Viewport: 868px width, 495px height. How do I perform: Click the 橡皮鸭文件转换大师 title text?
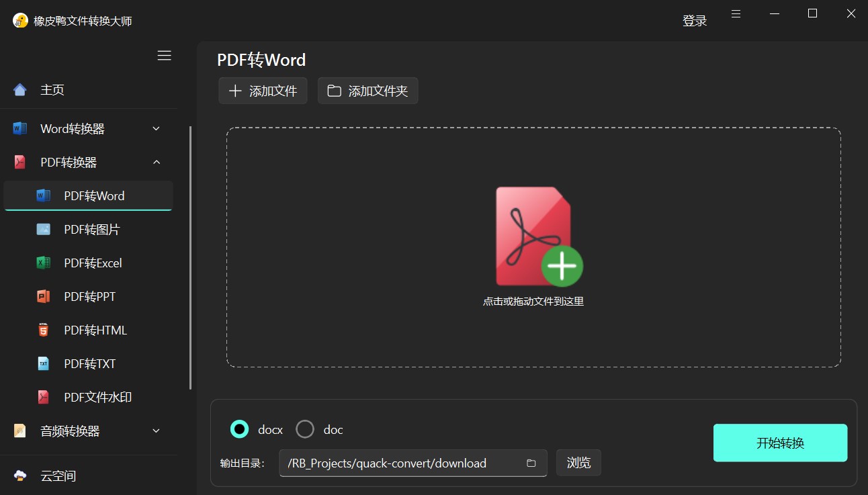click(83, 21)
